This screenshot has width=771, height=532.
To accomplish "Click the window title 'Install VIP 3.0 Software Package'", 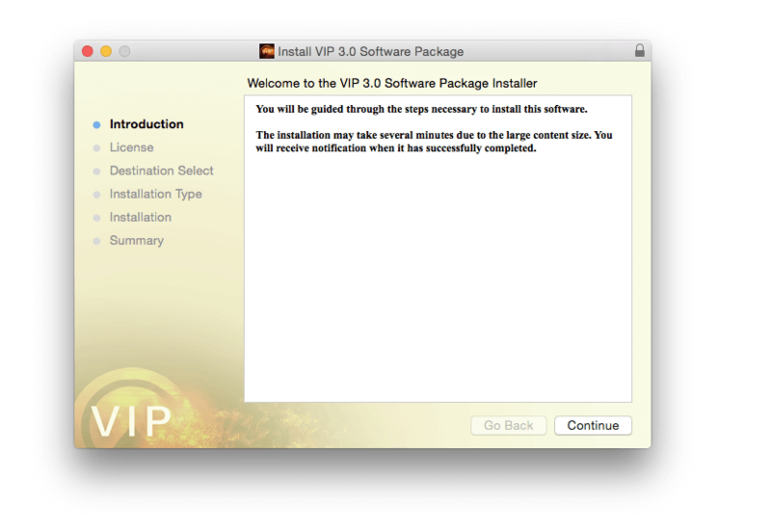I will 370,52.
